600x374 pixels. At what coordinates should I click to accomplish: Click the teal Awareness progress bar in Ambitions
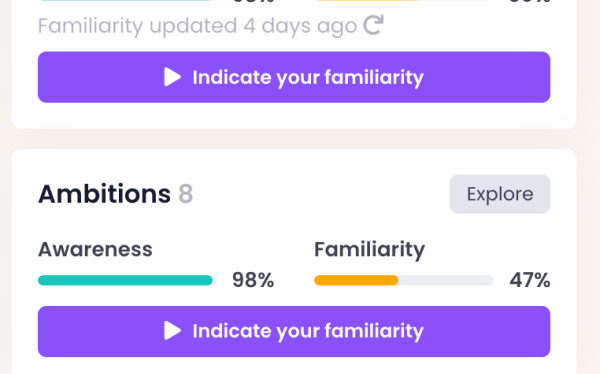point(125,280)
